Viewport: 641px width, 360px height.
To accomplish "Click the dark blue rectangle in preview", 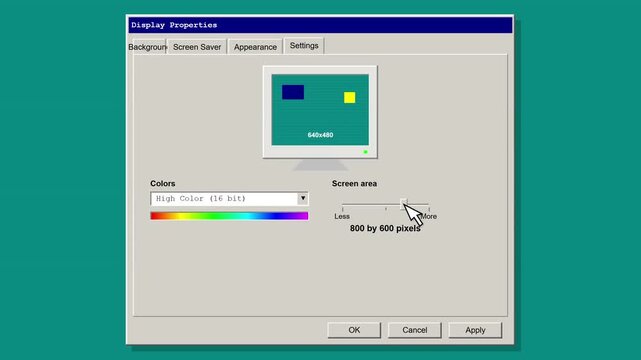I will pos(293,92).
